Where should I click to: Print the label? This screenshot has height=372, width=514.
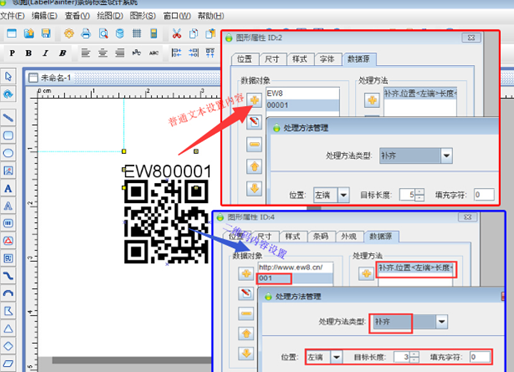[x=86, y=33]
